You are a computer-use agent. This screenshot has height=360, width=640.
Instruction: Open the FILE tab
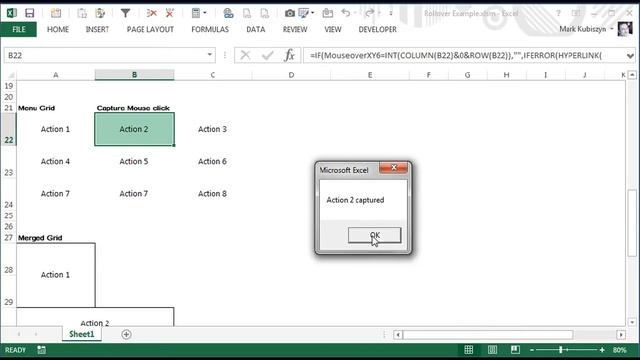point(18,29)
